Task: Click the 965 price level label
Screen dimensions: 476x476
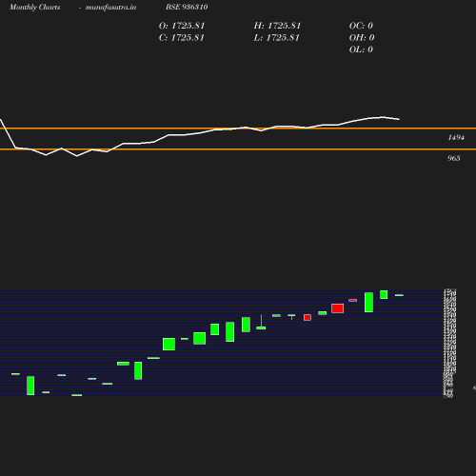Action: pos(454,158)
